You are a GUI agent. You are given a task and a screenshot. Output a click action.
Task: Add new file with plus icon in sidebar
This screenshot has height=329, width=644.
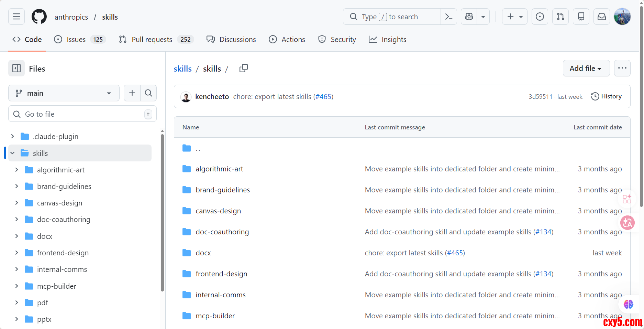[x=132, y=93]
